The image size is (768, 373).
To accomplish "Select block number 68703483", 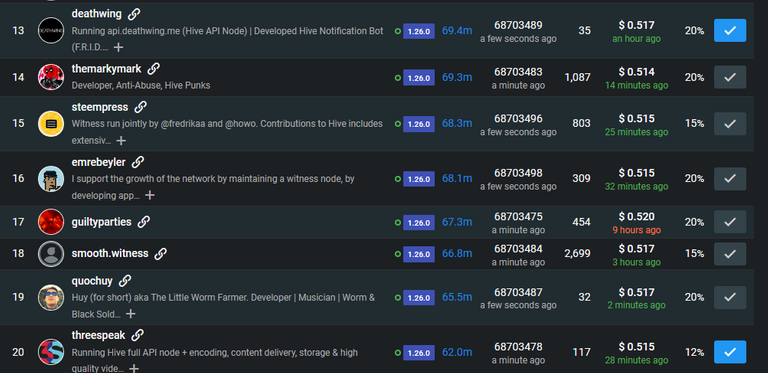I will pos(518,72).
